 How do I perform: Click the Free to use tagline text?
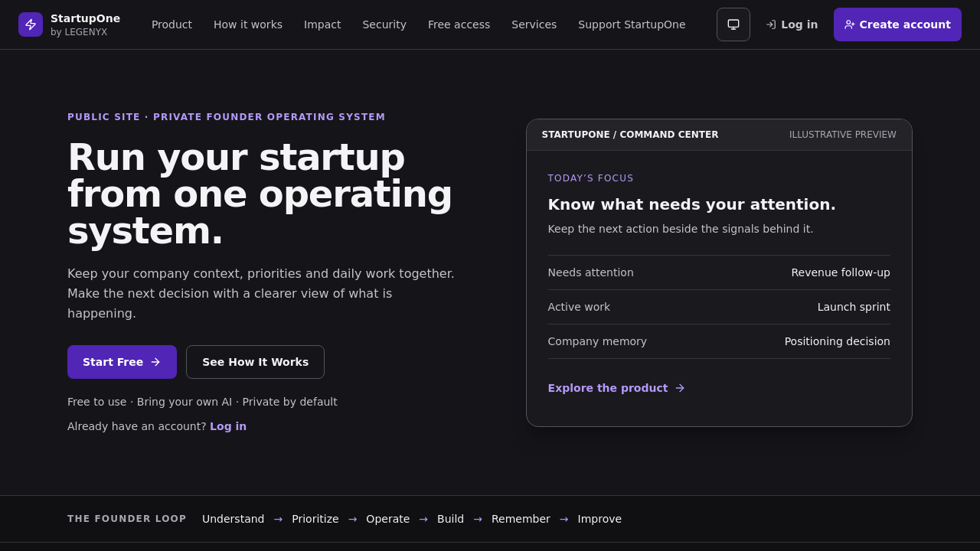(202, 402)
